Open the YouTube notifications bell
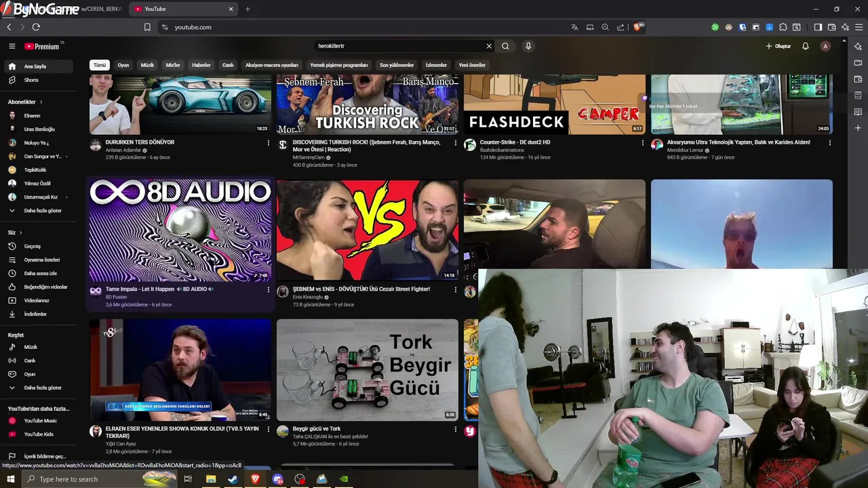868x488 pixels. [x=806, y=46]
